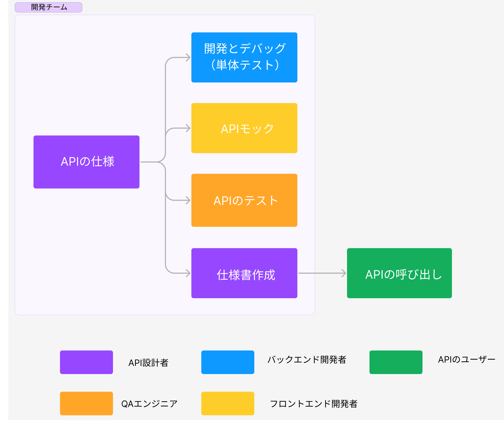Click the purple 仕様書作成 box

click(x=244, y=273)
